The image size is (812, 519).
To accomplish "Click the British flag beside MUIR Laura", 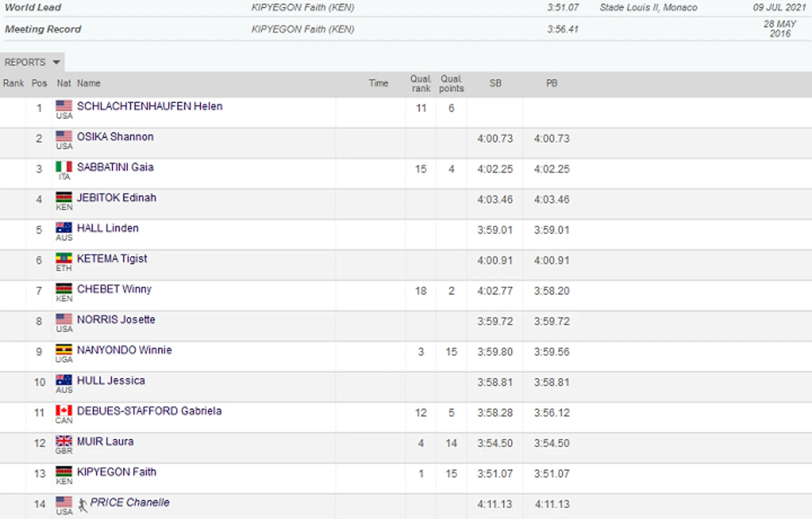I will pos(64,441).
